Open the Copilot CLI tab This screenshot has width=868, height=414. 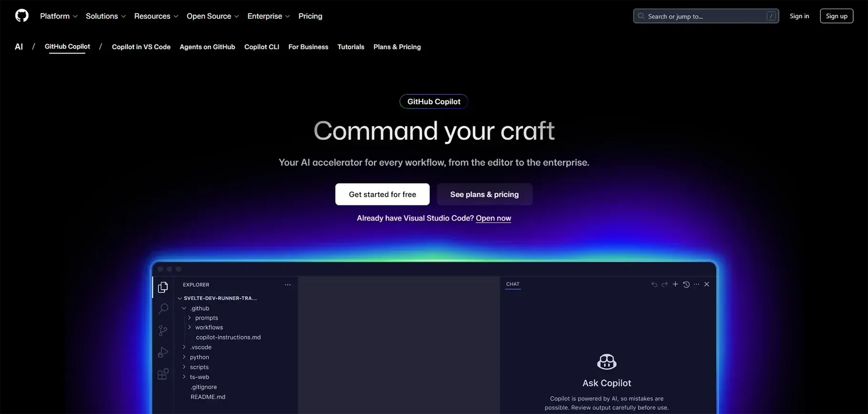(x=262, y=47)
